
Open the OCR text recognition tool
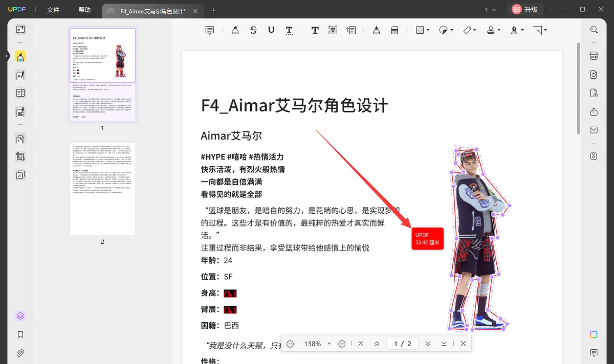point(594,56)
